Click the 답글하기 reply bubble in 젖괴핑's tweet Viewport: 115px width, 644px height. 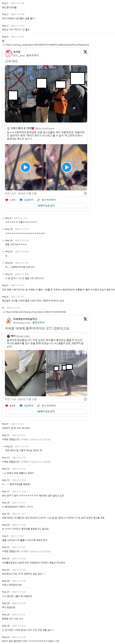point(26,200)
